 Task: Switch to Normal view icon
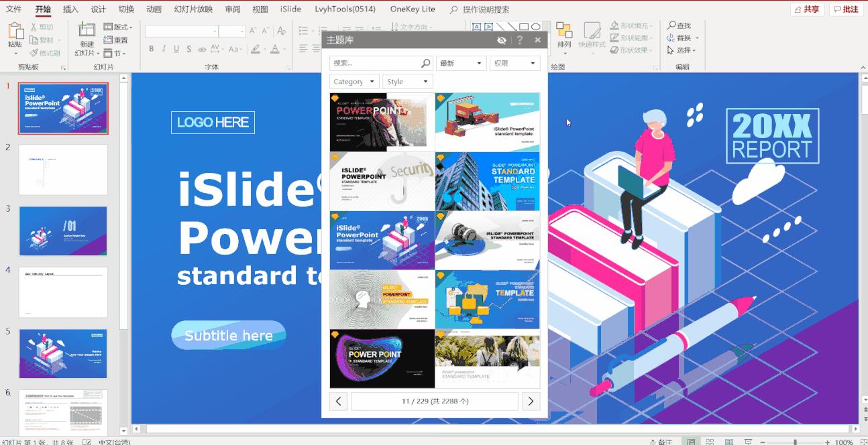[691, 442]
